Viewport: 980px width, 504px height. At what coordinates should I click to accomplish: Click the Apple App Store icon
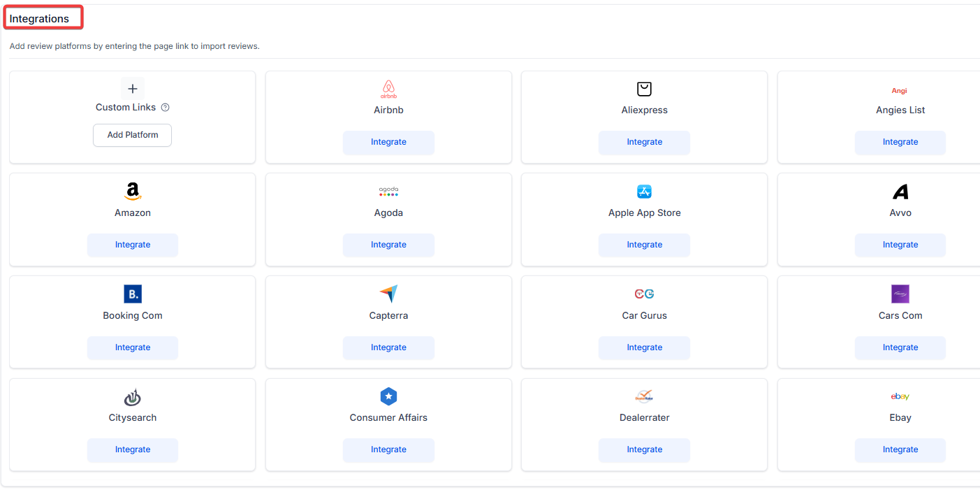tap(644, 192)
